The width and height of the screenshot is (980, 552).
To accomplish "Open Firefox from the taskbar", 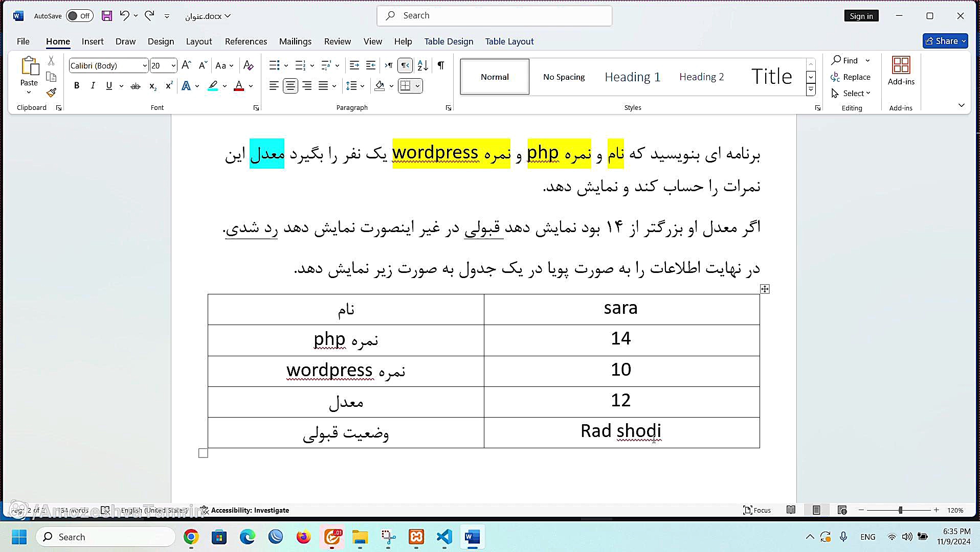I will pyautogui.click(x=304, y=537).
